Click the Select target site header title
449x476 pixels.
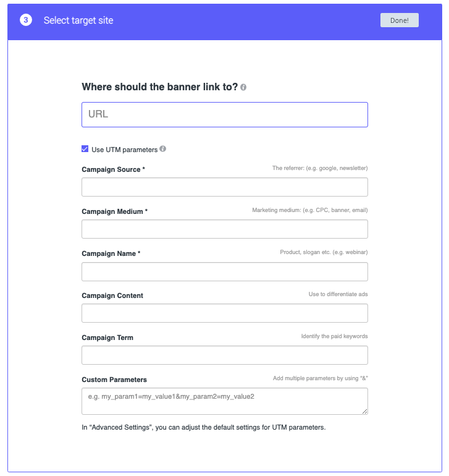(x=78, y=20)
